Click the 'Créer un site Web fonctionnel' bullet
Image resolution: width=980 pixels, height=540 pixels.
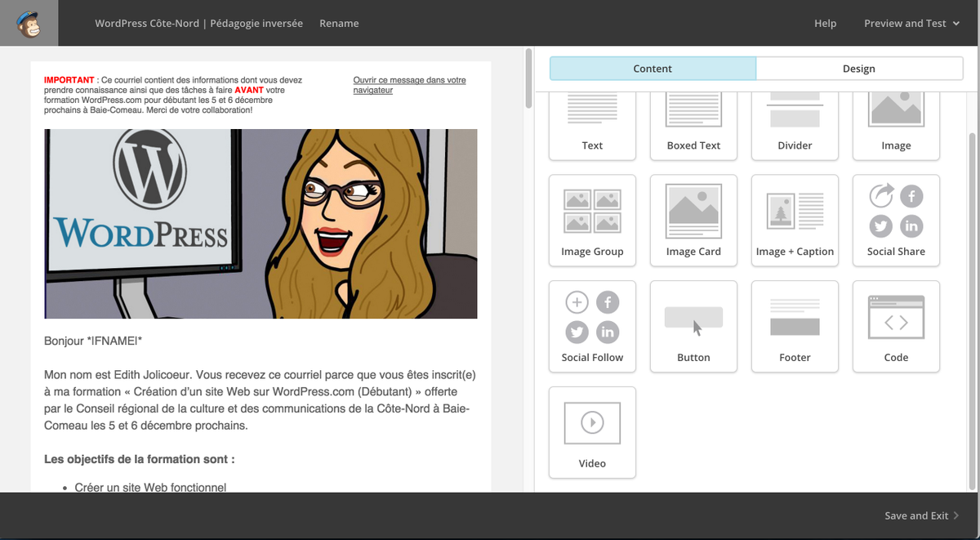pos(150,488)
